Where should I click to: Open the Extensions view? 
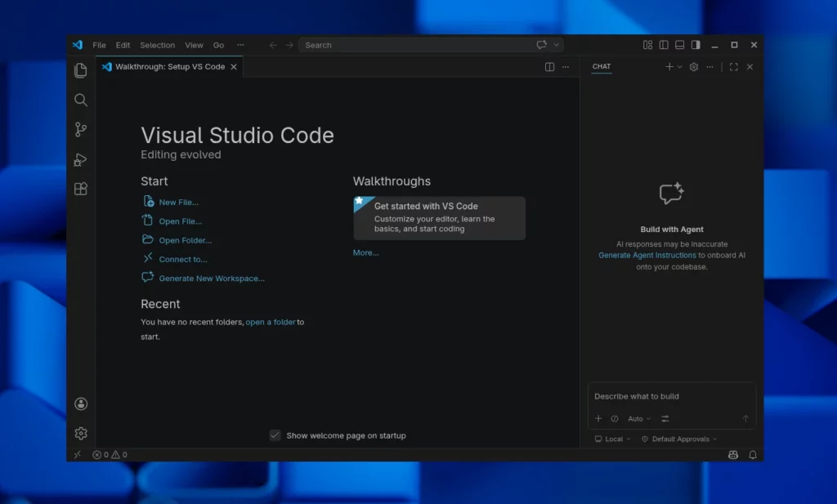[80, 188]
